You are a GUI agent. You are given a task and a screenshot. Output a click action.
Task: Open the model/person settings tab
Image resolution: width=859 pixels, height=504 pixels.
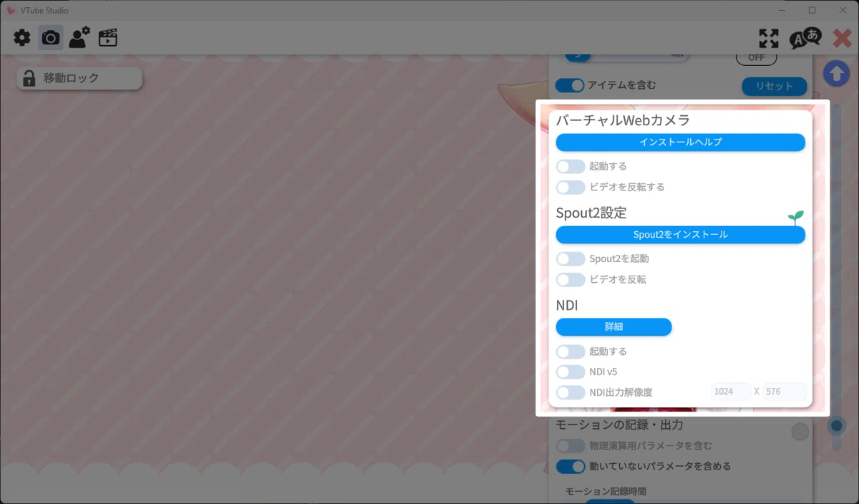[79, 38]
